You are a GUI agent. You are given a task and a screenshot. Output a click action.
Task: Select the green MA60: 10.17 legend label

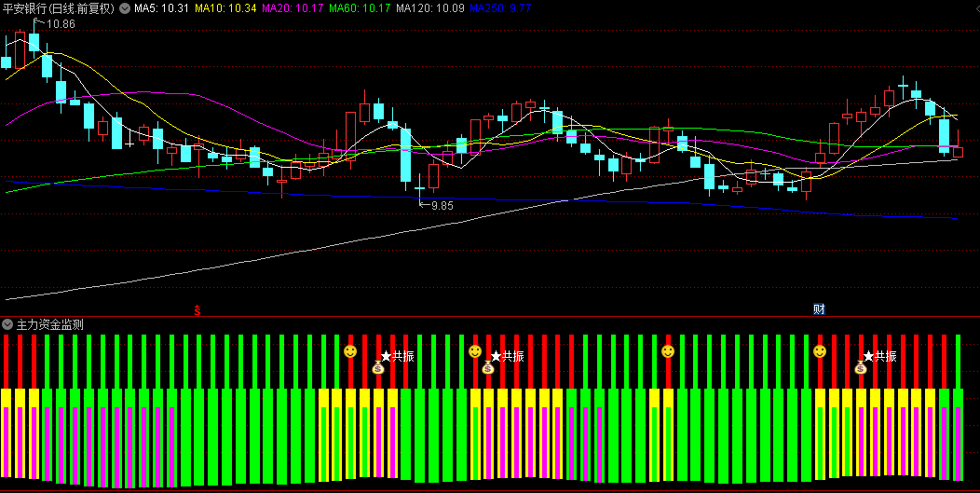(360, 8)
